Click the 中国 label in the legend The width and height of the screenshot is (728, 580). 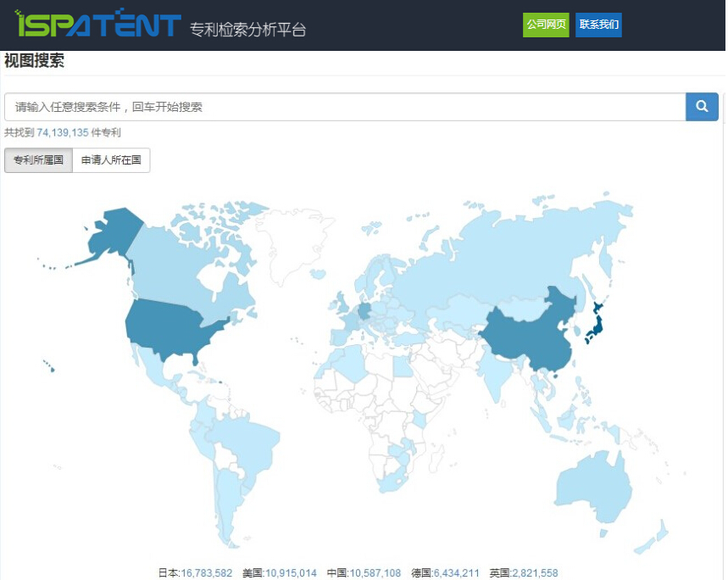[337, 573]
